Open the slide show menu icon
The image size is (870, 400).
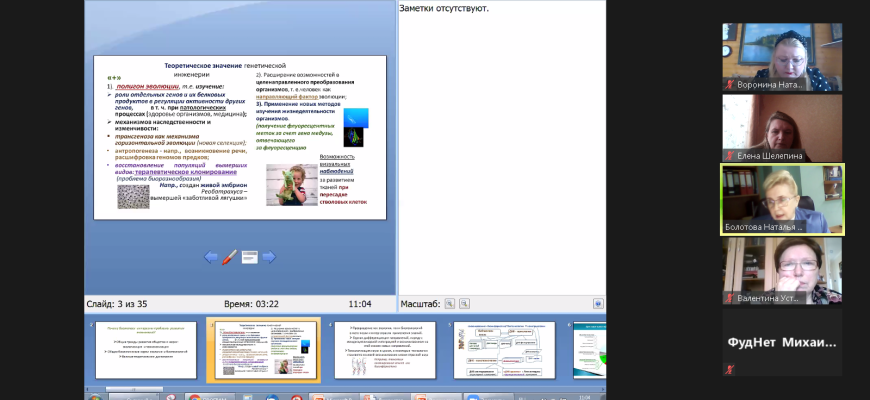pyautogui.click(x=249, y=257)
